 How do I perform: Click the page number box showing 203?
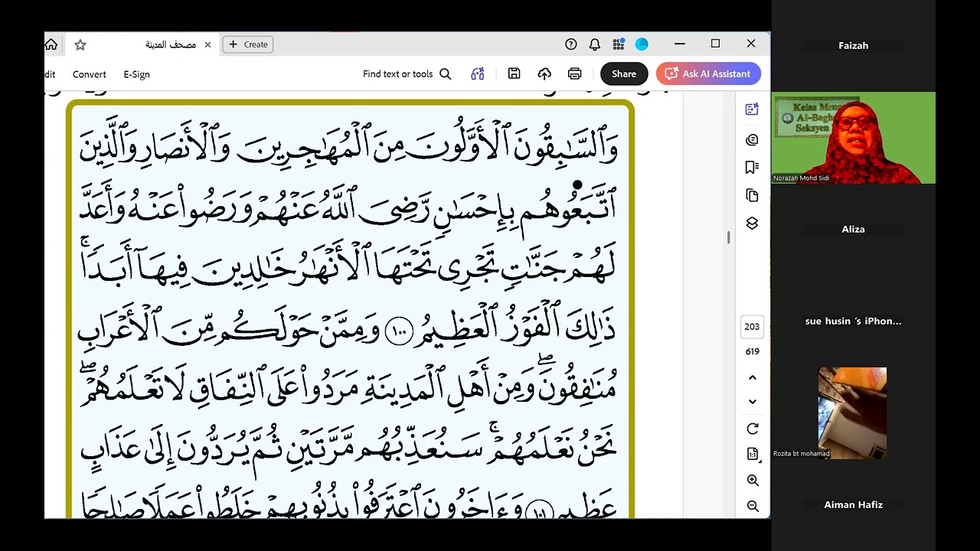coord(752,327)
